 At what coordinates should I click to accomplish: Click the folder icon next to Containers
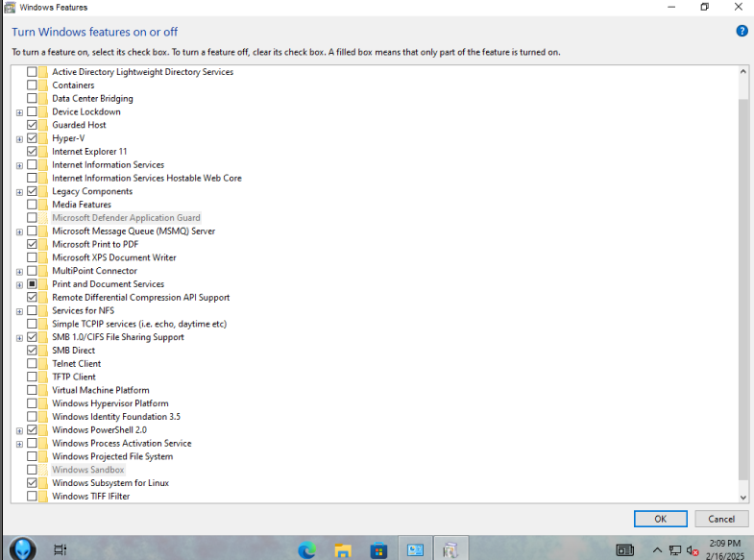click(x=43, y=85)
